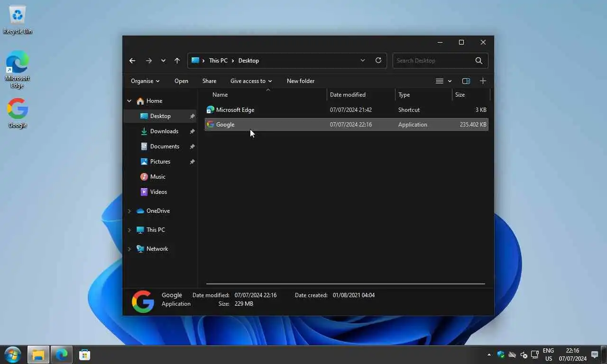The image size is (607, 364).
Task: Launch Edge from the taskbar
Action: click(62, 355)
